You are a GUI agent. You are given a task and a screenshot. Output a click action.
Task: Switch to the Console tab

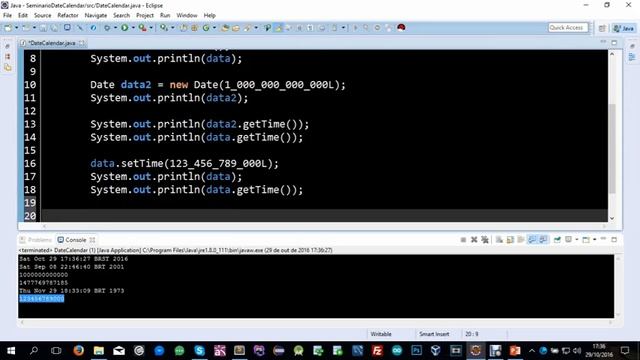point(76,240)
